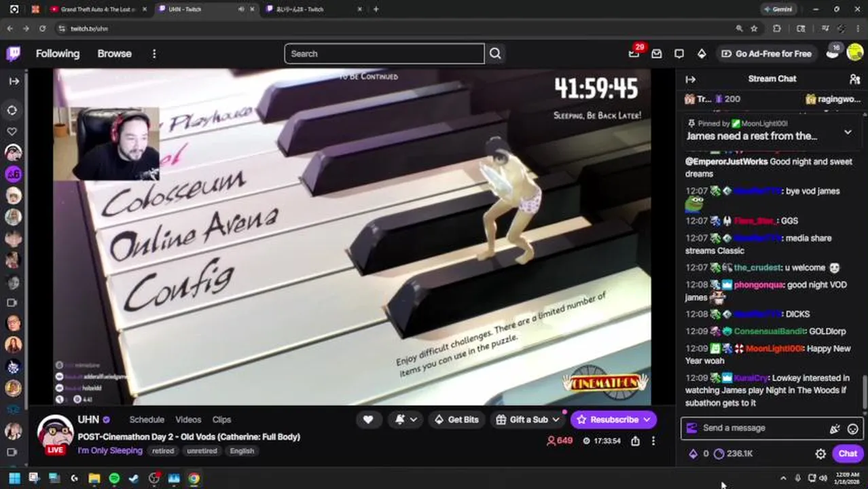Viewport: 868px width, 489px height.
Task: Click the search magnifier button
Action: coord(495,54)
